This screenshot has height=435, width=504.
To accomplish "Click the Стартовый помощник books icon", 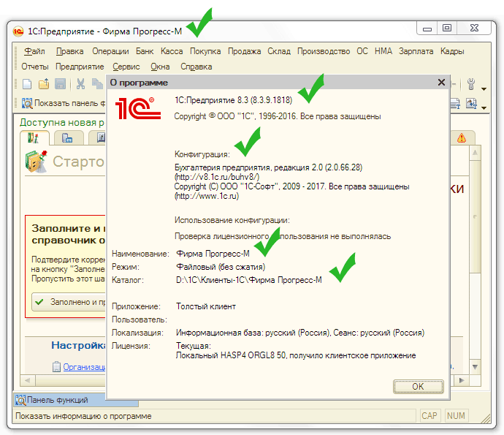I will (x=37, y=162).
